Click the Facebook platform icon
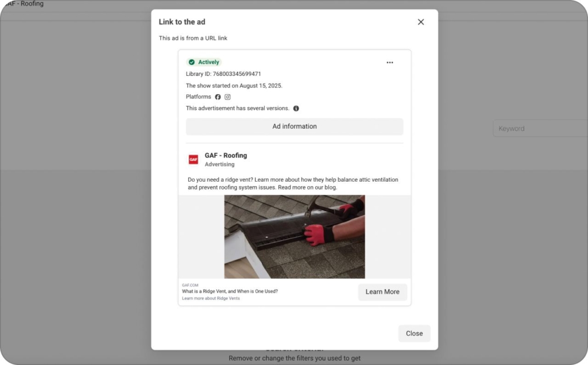This screenshot has height=365, width=588. point(218,97)
